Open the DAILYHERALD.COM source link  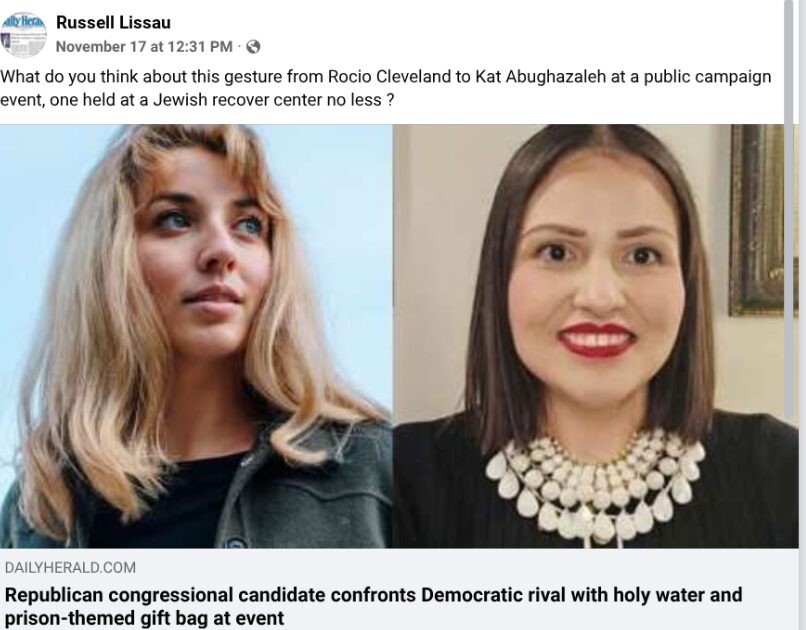(x=70, y=567)
